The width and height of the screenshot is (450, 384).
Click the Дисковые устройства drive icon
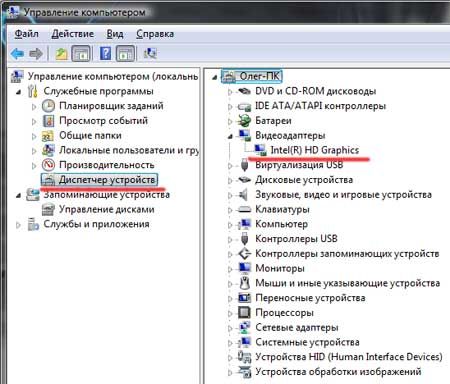pyautogui.click(x=244, y=180)
